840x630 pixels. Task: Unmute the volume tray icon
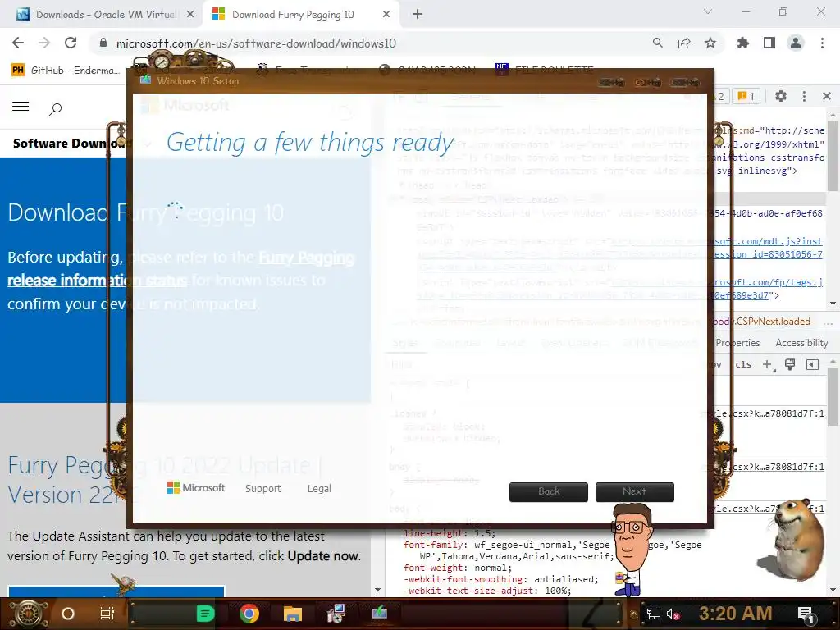coord(673,614)
